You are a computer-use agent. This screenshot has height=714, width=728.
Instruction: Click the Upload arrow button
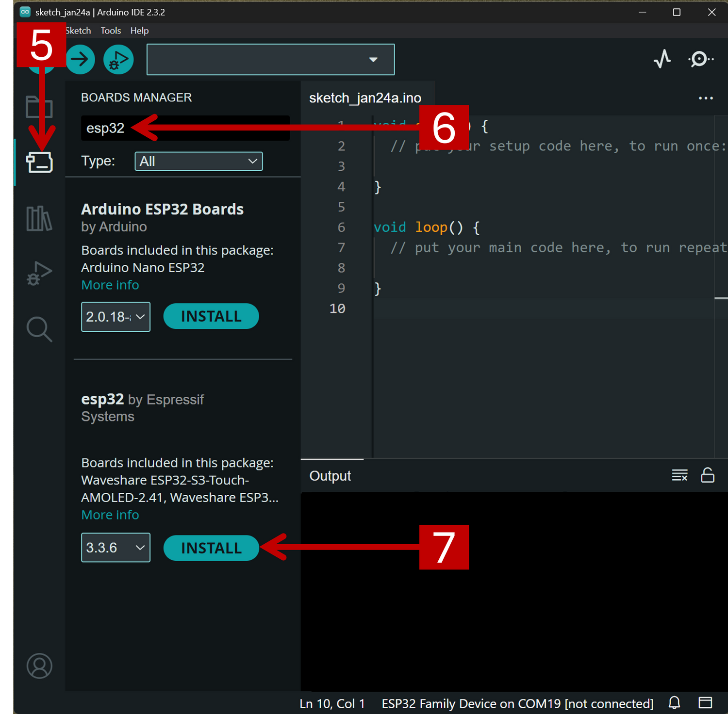80,60
